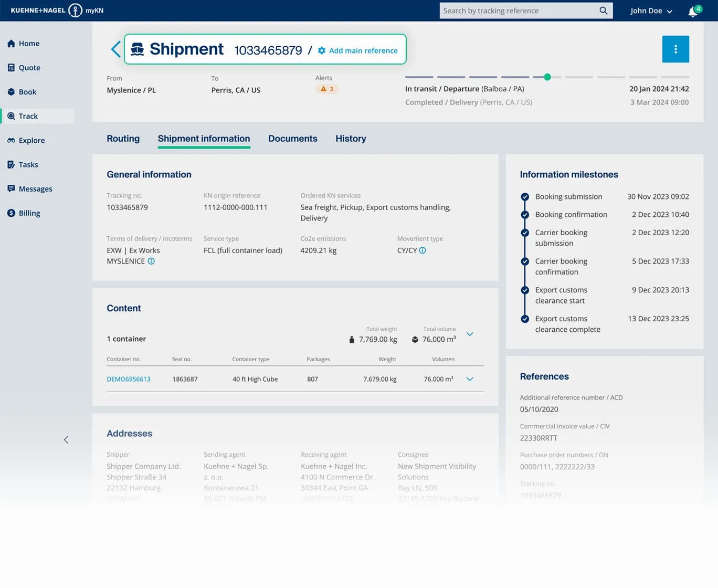Open the Billing section icon
This screenshot has width=718, height=588.
(x=10, y=213)
